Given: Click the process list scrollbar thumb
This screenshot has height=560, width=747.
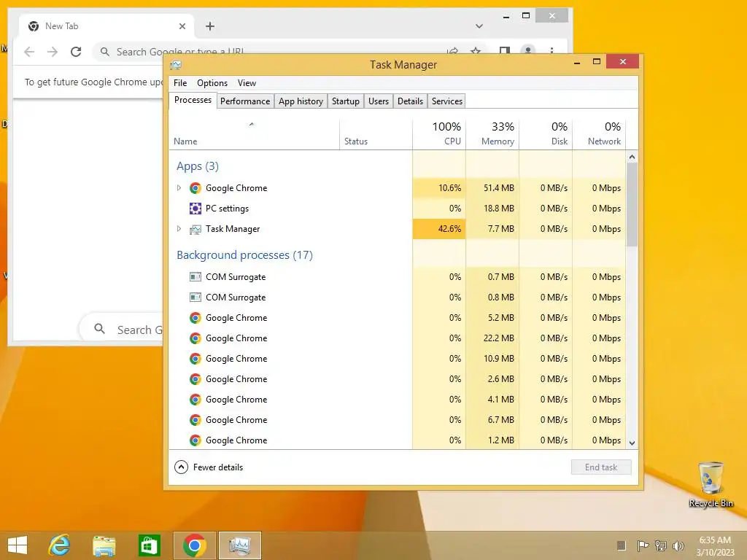Looking at the screenshot, I should click(632, 205).
